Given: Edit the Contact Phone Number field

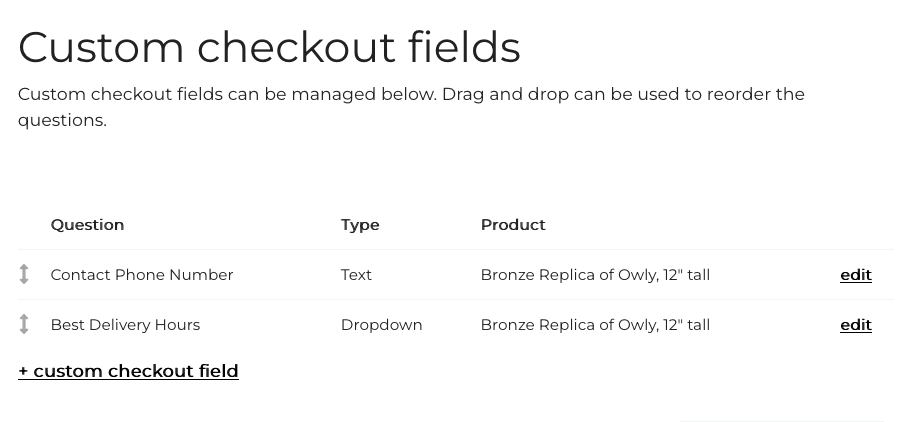Looking at the screenshot, I should (x=855, y=275).
